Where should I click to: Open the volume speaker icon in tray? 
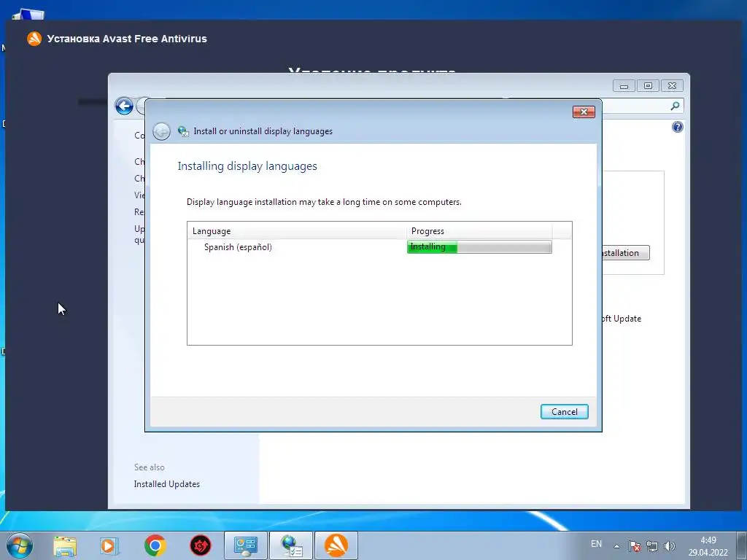click(670, 546)
